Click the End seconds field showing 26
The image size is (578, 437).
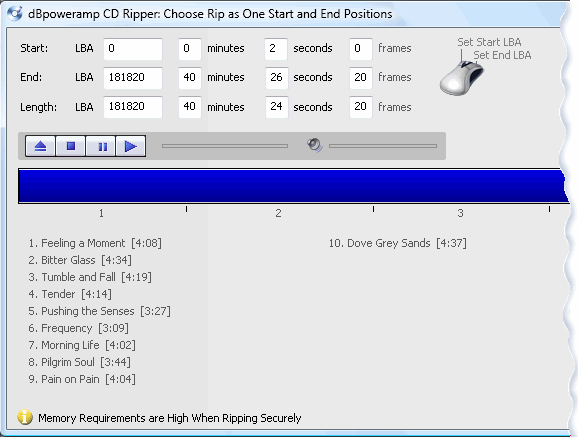coord(276,78)
